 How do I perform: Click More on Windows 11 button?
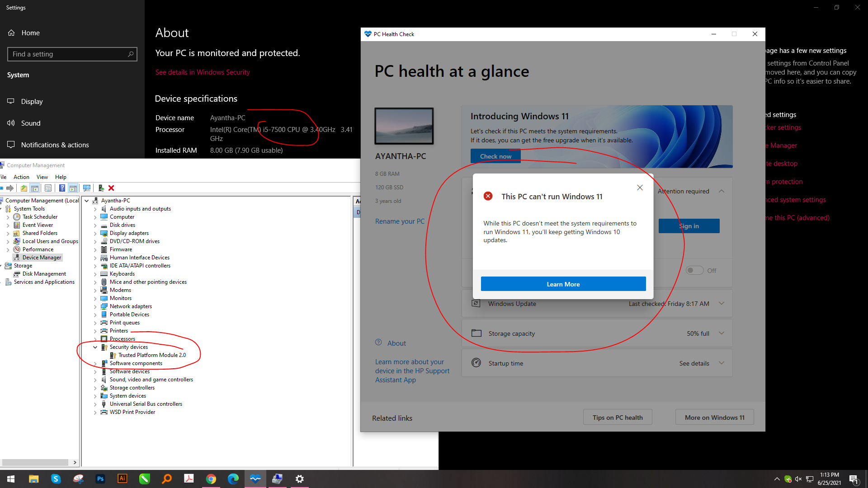point(715,418)
